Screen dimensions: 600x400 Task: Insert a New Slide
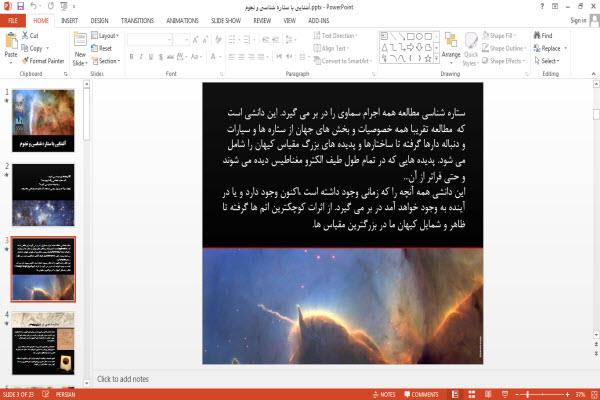(80, 49)
